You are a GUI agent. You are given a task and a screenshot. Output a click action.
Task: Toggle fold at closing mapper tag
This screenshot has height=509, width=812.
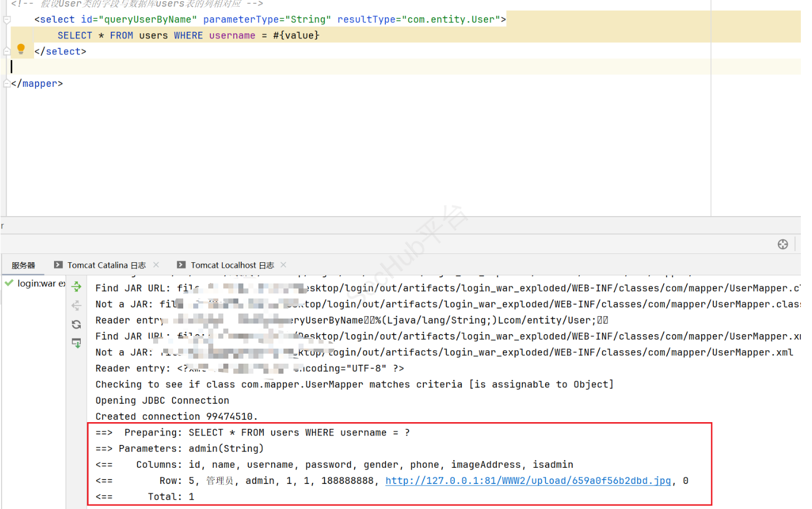pyautogui.click(x=7, y=84)
